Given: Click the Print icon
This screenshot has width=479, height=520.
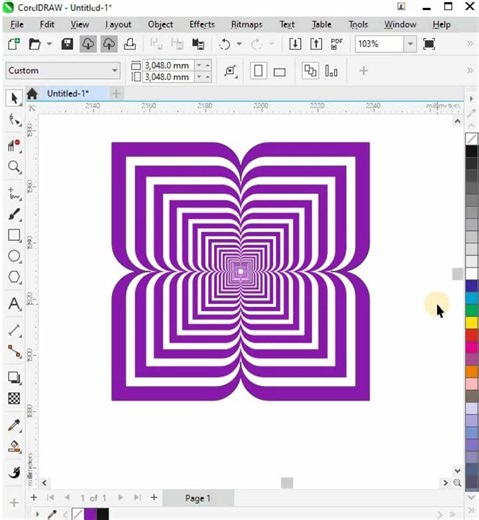Looking at the screenshot, I should click(130, 44).
